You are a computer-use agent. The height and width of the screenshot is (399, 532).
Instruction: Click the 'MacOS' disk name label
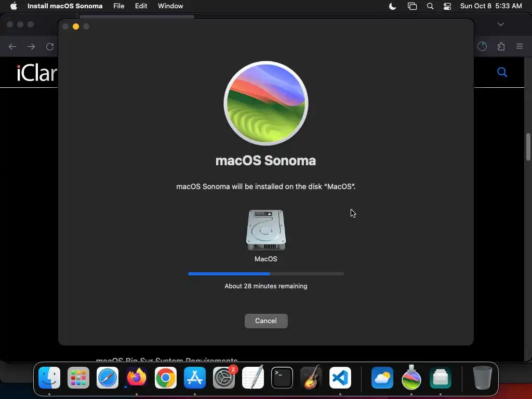[x=265, y=259]
